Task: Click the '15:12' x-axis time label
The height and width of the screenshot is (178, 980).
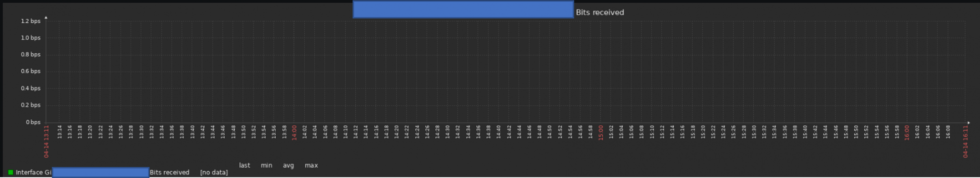Action: [x=662, y=132]
